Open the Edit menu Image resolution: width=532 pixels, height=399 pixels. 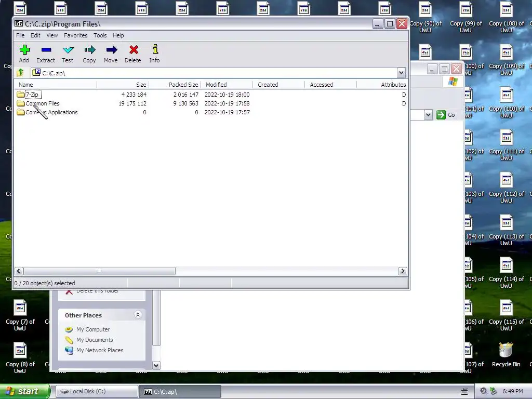(35, 35)
